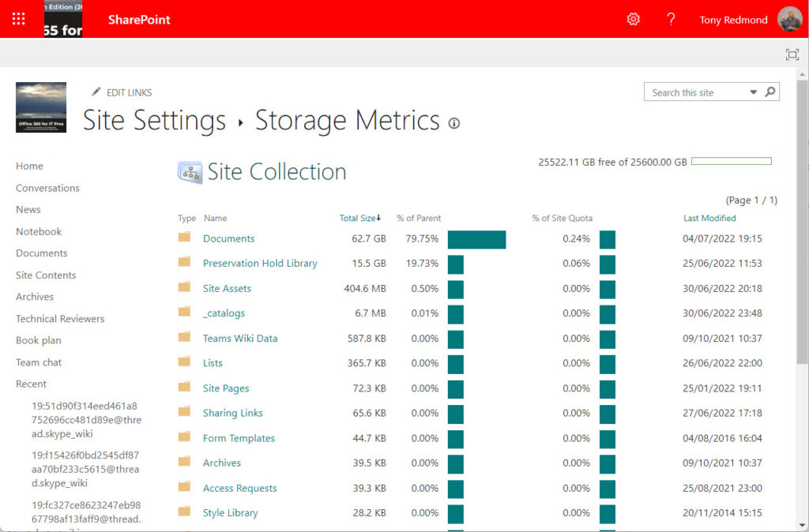Click the Access Requests folder icon

coord(184,487)
